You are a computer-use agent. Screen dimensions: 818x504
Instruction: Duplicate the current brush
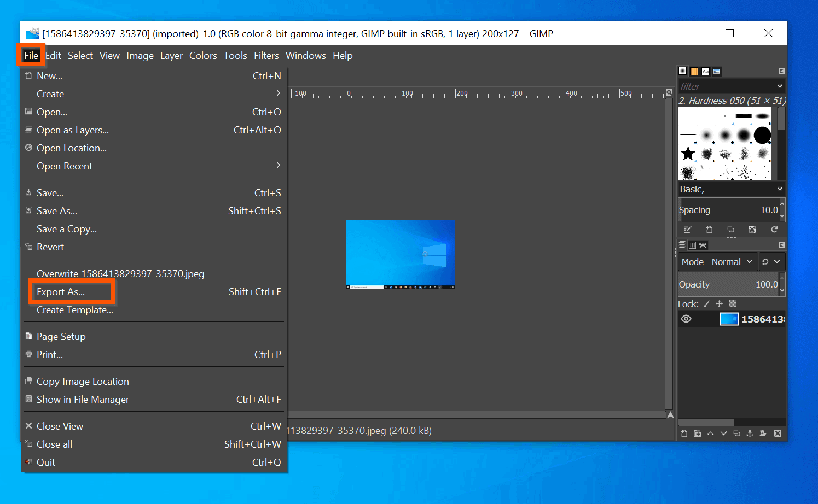731,230
